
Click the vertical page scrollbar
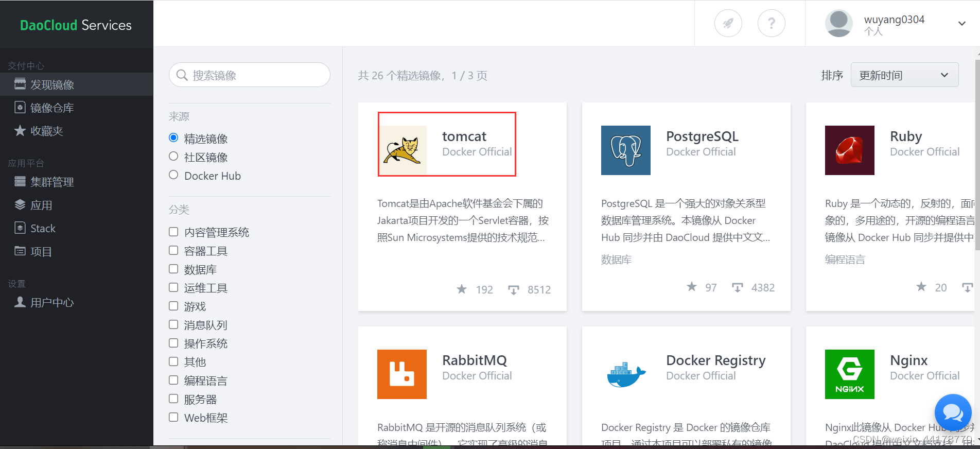pyautogui.click(x=977, y=154)
